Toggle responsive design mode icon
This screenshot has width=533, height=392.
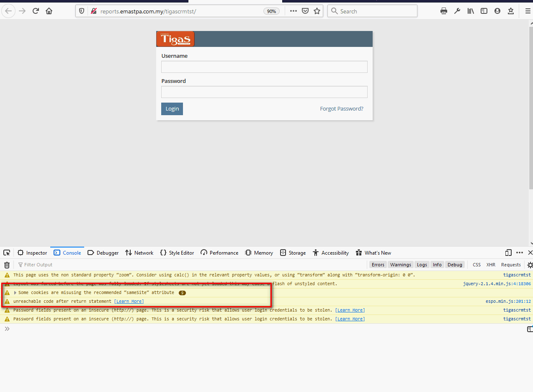508,253
